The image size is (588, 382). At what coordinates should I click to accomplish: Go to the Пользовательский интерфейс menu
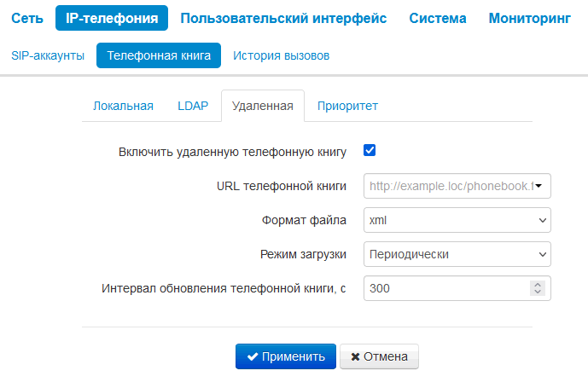(x=284, y=18)
